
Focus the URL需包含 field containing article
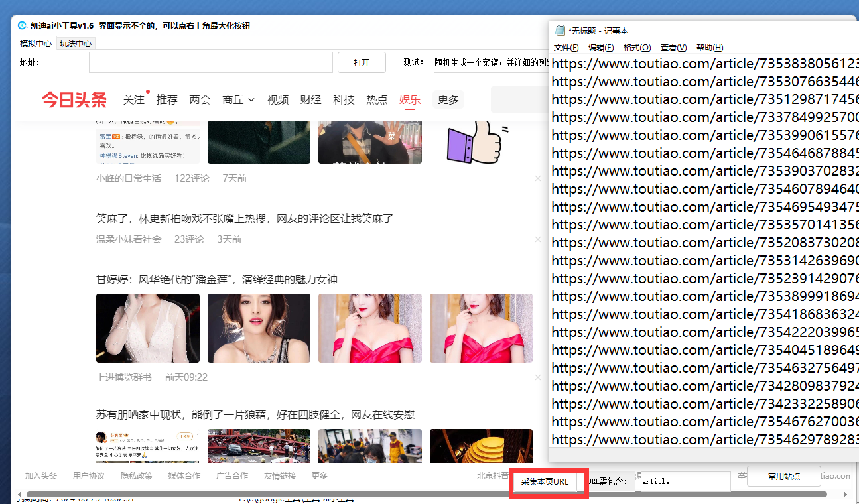(x=685, y=481)
